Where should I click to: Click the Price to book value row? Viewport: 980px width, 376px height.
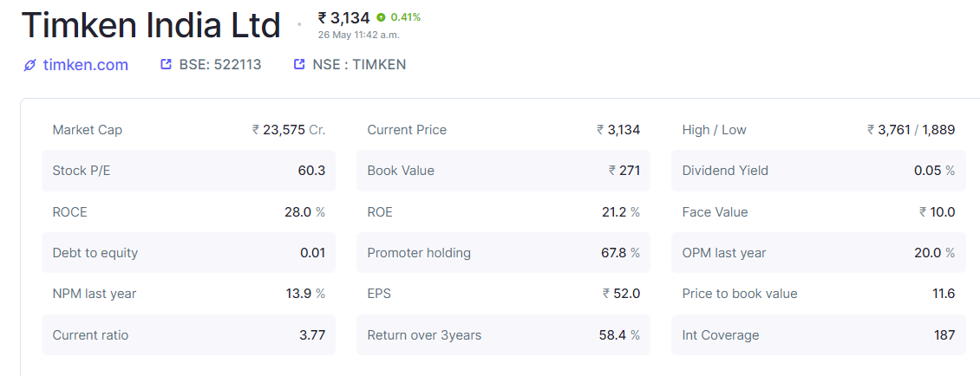(818, 294)
